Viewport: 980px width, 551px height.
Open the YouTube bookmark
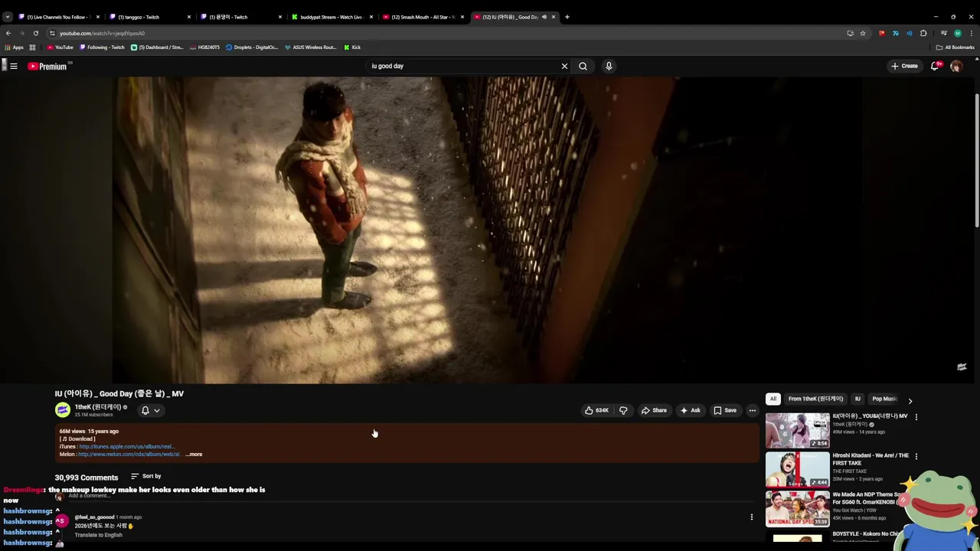coord(60,47)
